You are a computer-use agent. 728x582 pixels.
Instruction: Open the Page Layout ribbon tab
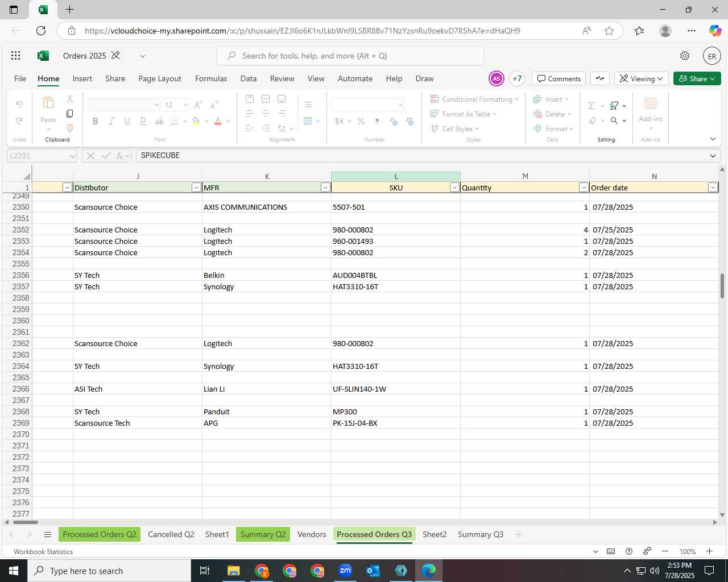coord(160,78)
